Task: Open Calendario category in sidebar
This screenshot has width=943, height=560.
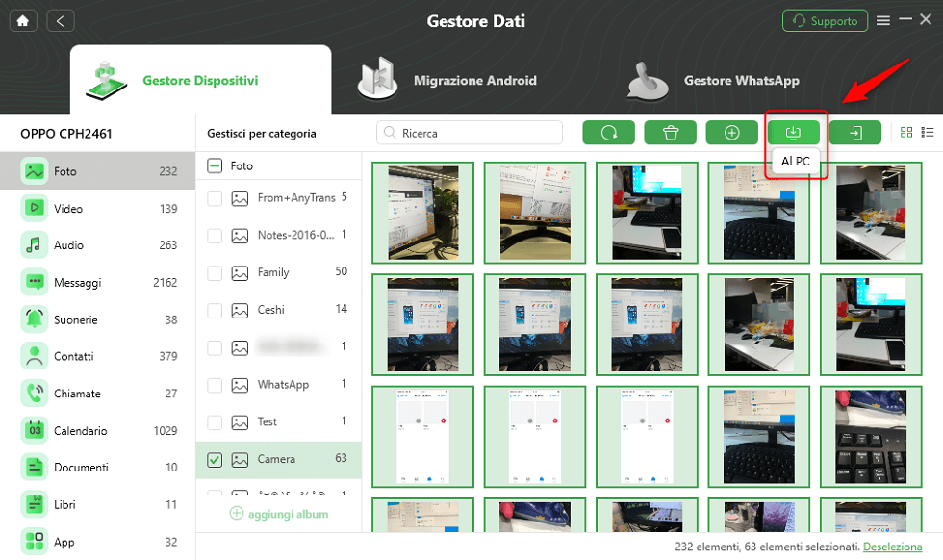Action: [97, 431]
